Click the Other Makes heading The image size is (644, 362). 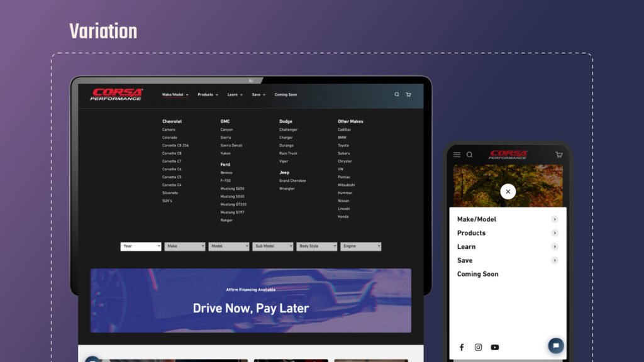point(350,121)
